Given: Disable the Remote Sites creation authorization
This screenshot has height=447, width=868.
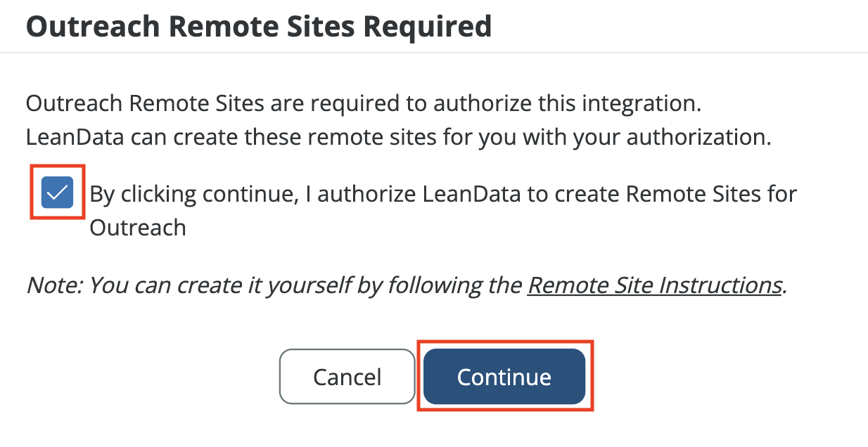Looking at the screenshot, I should (x=57, y=193).
